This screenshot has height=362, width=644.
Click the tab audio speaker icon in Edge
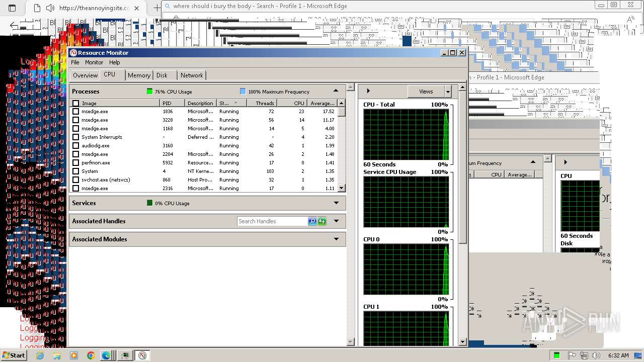(50, 8)
